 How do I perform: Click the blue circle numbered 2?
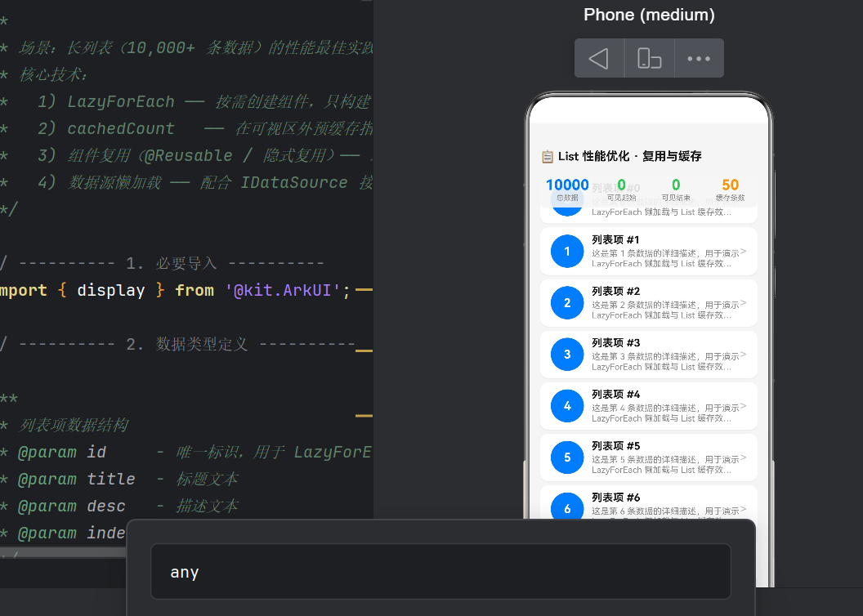[567, 303]
